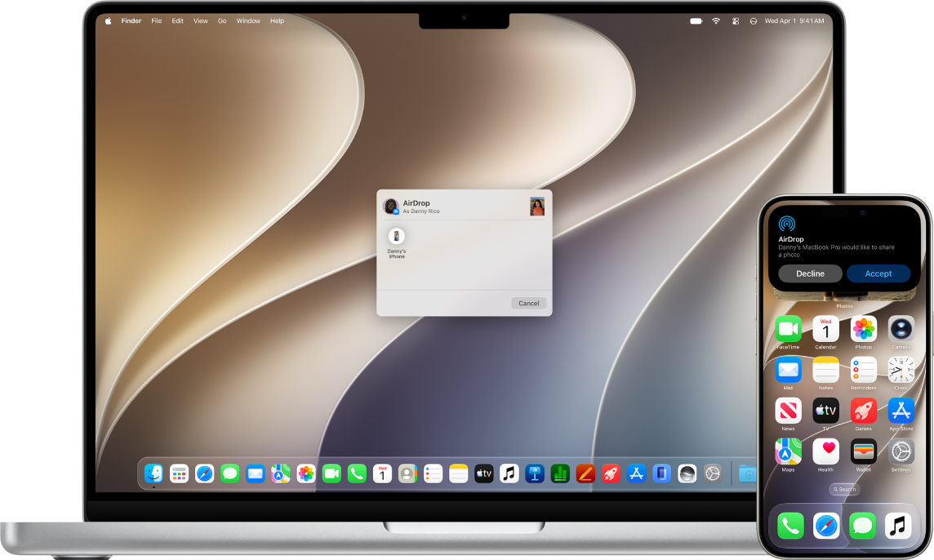Cancel the AirDrop dialog on the Mac
This screenshot has height=560, width=934.
(x=528, y=303)
